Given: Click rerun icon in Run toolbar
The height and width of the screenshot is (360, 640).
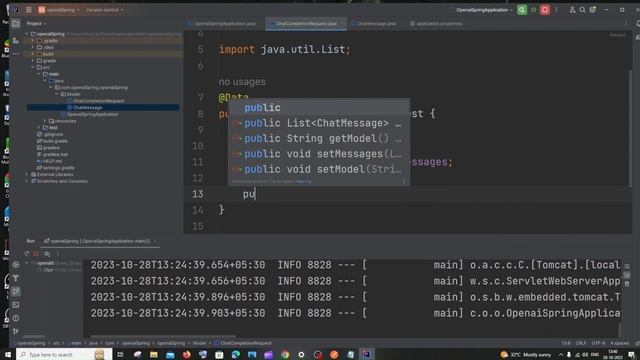Looking at the screenshot, I should coord(27,254).
